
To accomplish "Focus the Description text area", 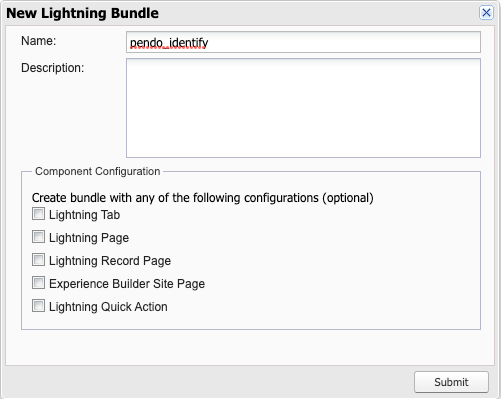I will 303,108.
